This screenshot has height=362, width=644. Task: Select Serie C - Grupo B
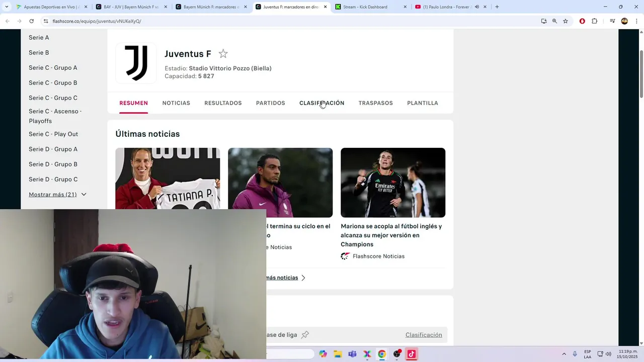point(53,83)
